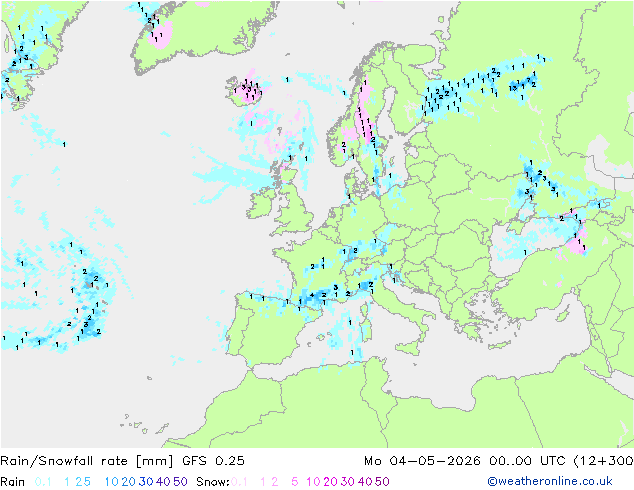Click the 'Snow:' legend label
Viewport: 634px width, 490px height.
tap(213, 482)
